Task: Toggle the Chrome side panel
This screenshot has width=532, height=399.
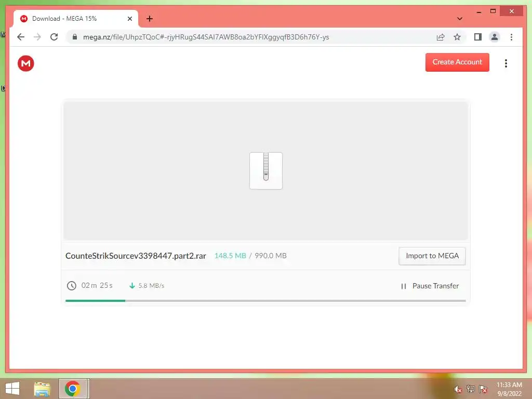Action: 478,37
